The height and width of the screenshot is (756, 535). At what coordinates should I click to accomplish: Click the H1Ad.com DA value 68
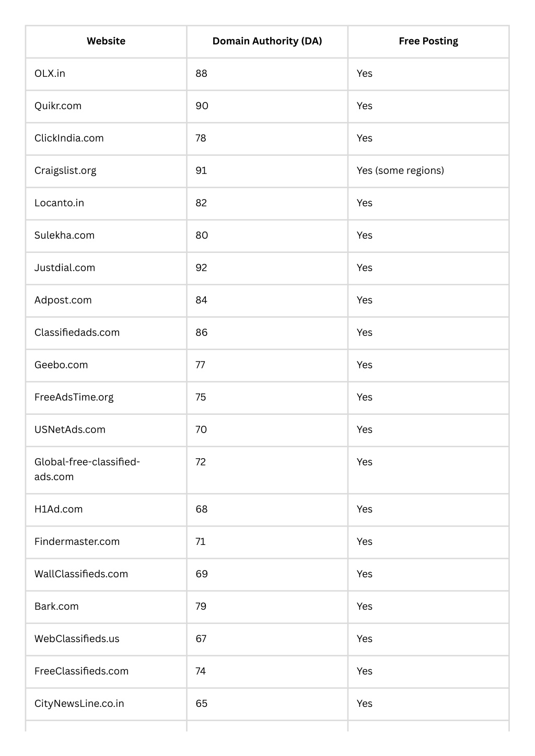coord(202,509)
